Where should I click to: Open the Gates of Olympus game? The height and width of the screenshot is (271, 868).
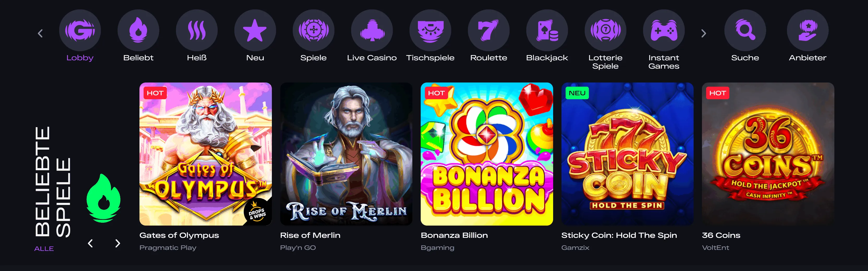pyautogui.click(x=206, y=154)
